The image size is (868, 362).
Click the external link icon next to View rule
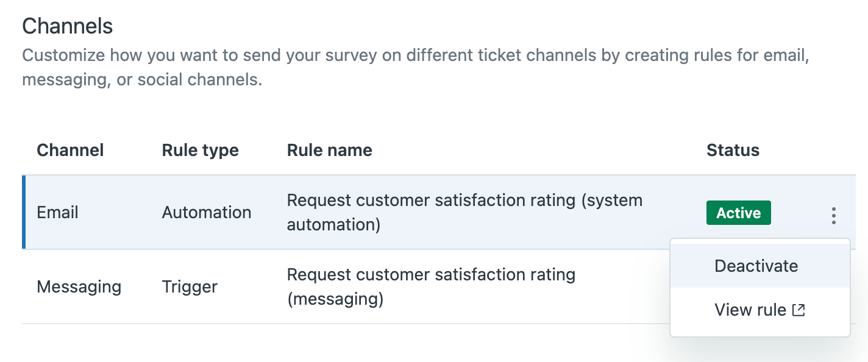click(x=797, y=310)
